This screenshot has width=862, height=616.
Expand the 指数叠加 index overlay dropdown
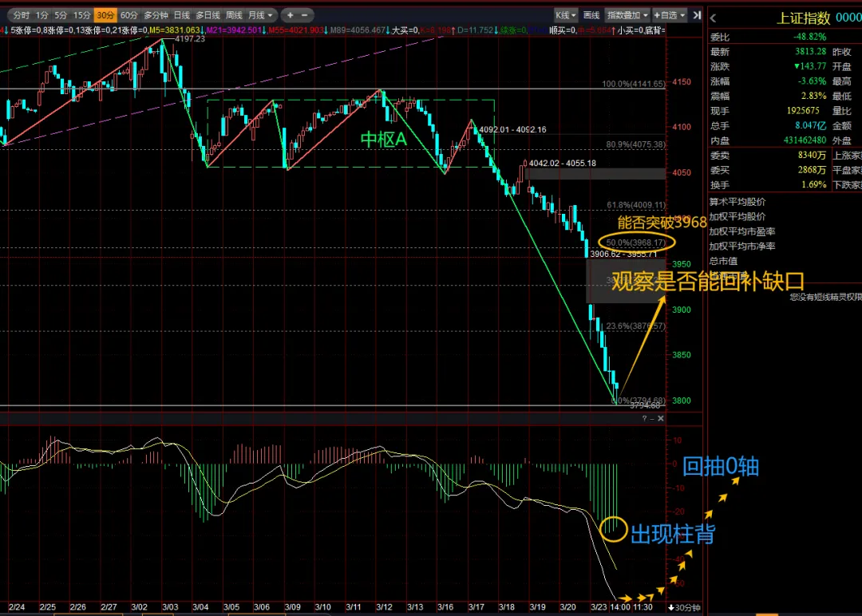coord(627,15)
